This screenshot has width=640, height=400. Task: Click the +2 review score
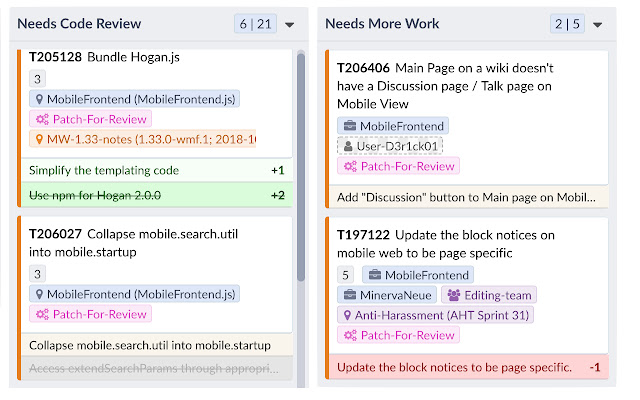pyautogui.click(x=278, y=195)
